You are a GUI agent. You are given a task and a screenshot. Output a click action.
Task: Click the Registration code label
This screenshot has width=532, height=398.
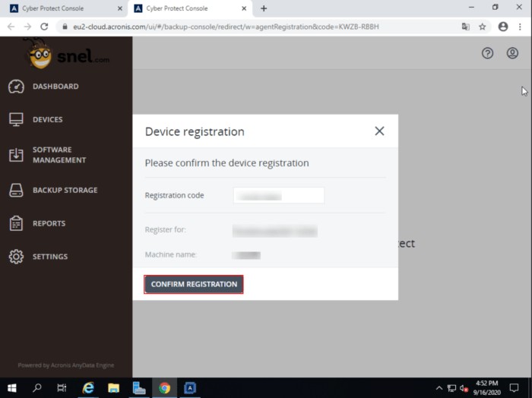coord(174,195)
